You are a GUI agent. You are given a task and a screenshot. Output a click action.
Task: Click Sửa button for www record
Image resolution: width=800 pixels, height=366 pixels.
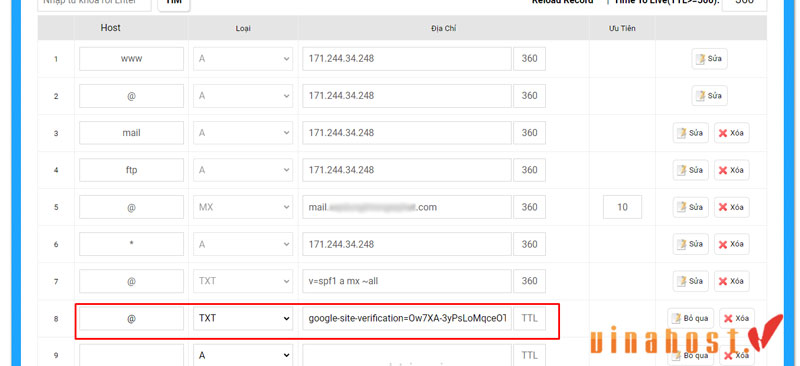coord(709,59)
